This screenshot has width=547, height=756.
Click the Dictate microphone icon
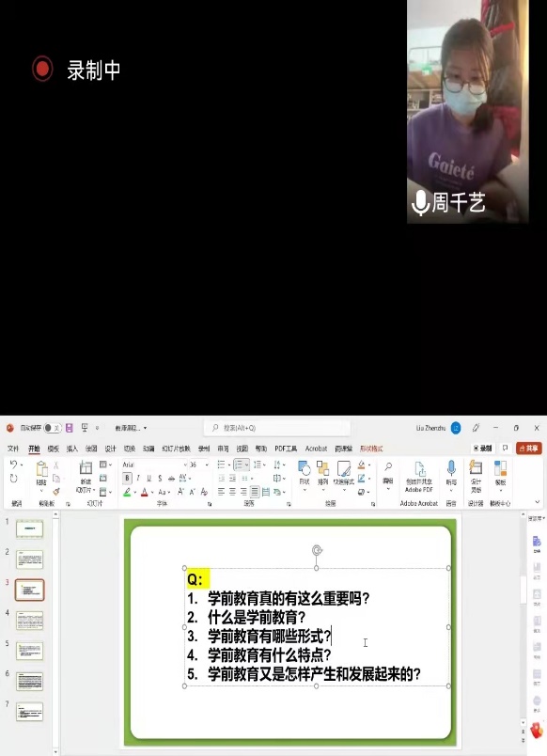[451, 467]
